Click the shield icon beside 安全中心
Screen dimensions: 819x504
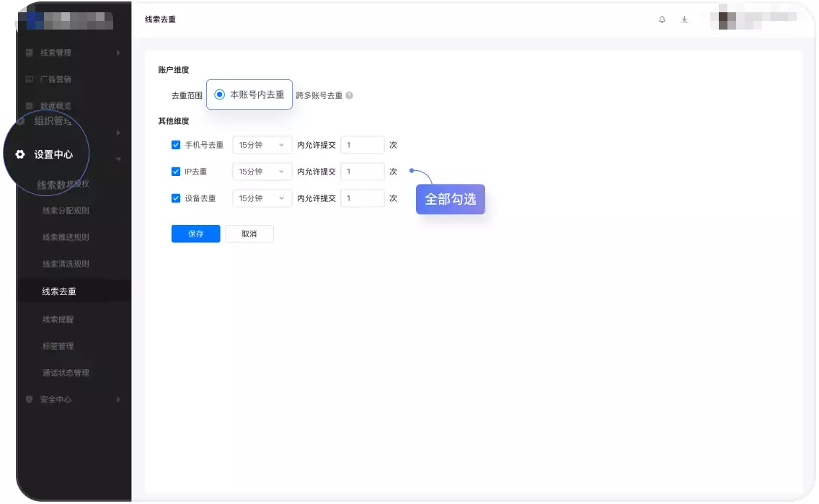pos(30,399)
